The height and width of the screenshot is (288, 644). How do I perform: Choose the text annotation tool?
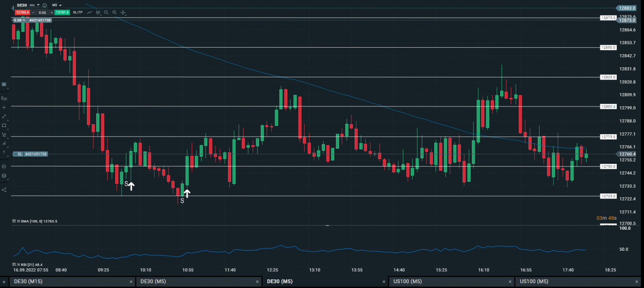(4, 153)
